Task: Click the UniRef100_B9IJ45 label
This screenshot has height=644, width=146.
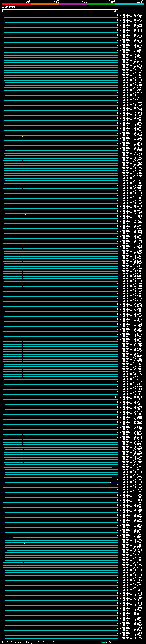Action: (x=131, y=37)
